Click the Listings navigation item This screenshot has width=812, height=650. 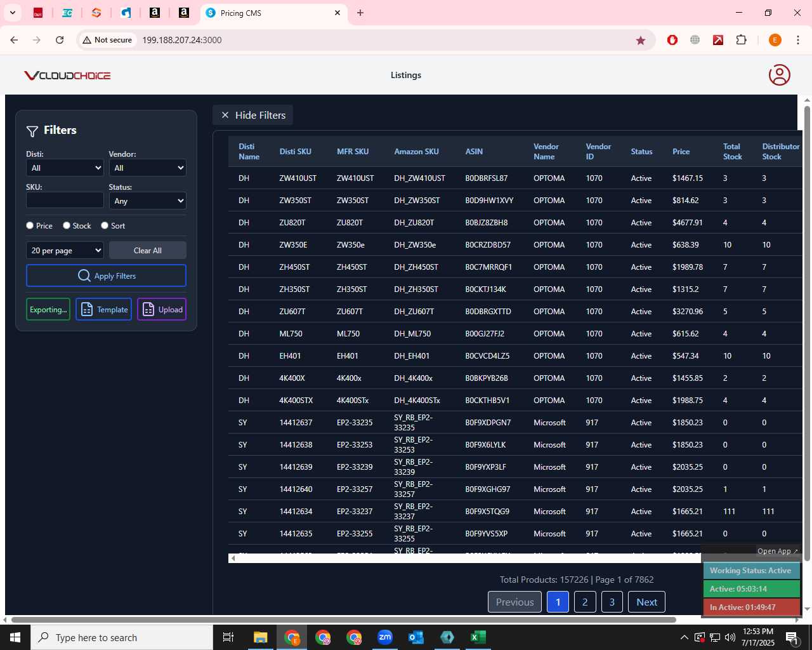pos(406,75)
